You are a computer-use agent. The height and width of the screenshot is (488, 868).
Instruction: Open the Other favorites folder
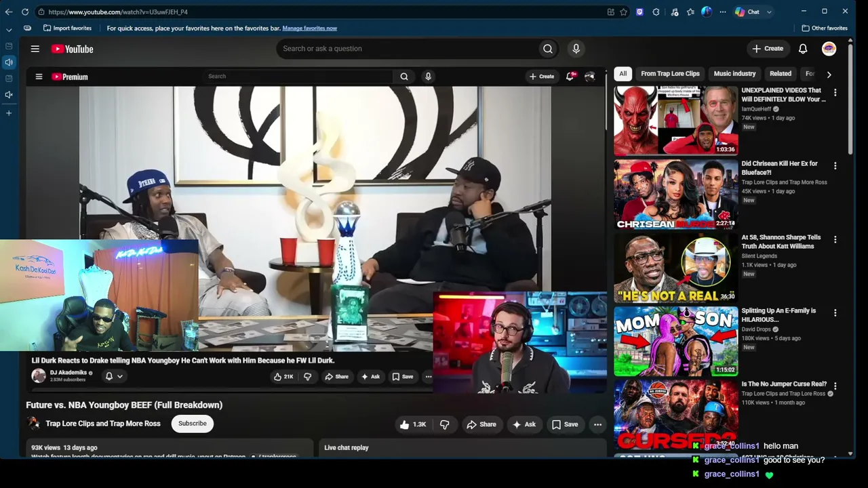(825, 28)
